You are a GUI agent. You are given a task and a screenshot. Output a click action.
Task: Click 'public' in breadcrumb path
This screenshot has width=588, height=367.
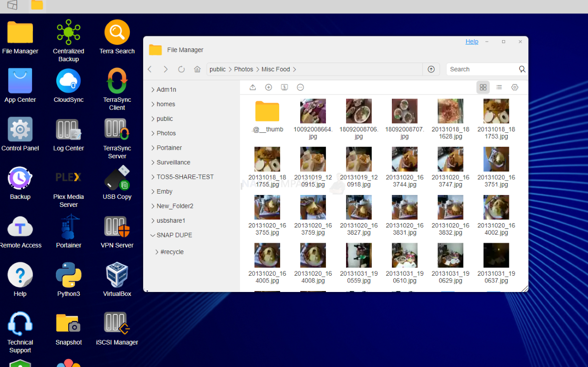218,69
